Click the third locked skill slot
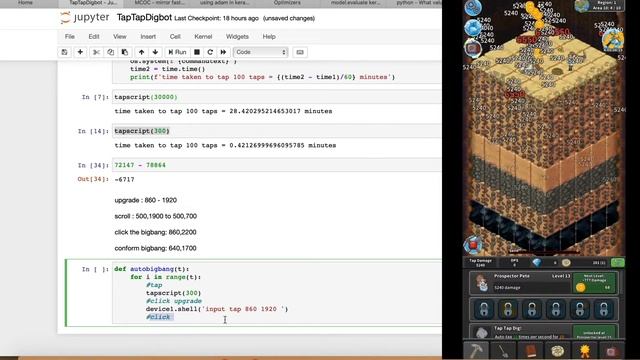The height and width of the screenshot is (360, 640). [x=532, y=309]
